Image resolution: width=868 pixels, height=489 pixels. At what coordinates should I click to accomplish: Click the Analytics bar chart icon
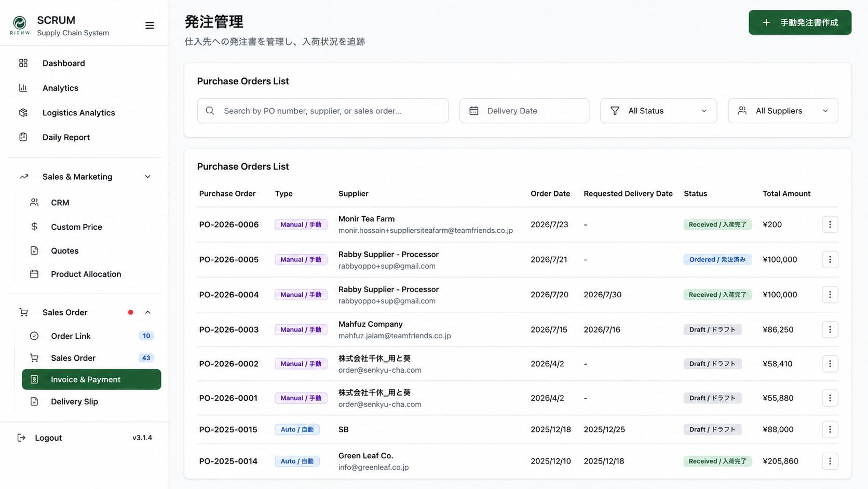(x=23, y=88)
